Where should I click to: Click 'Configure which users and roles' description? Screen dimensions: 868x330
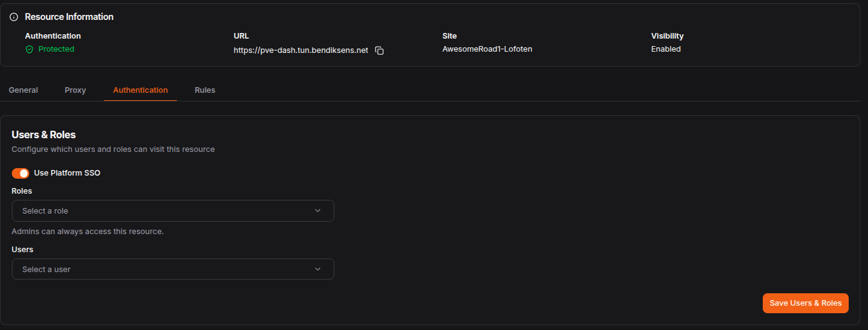point(113,149)
